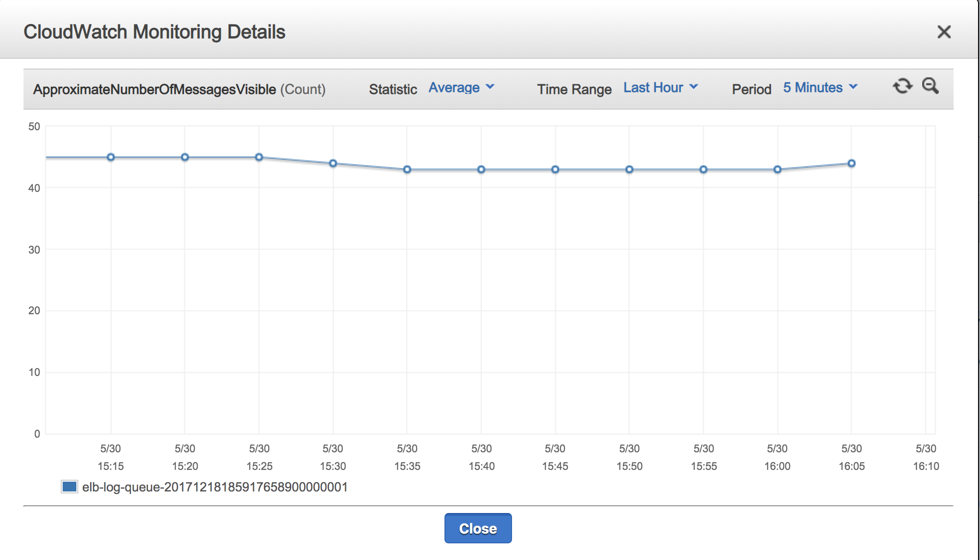Click the chevron beside 5 Minutes

point(852,88)
